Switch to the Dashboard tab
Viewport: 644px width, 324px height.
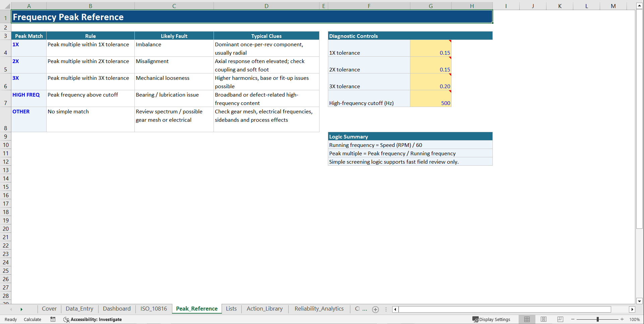coord(116,309)
